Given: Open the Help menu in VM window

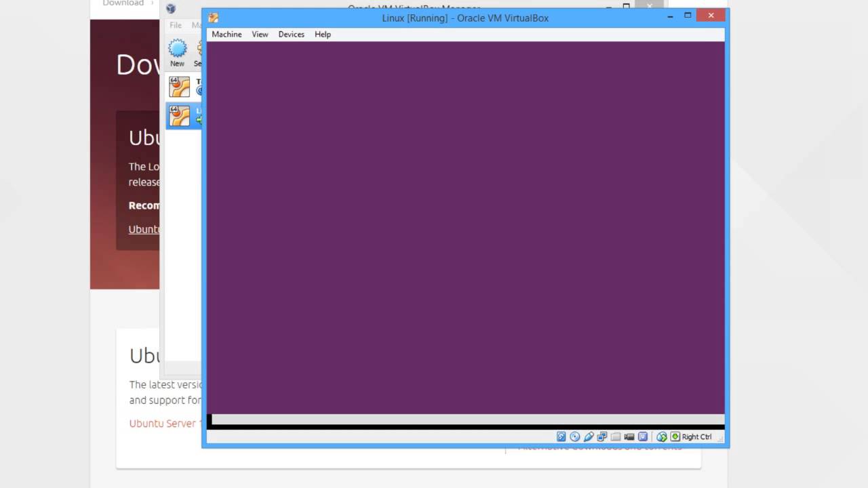Looking at the screenshot, I should (323, 34).
